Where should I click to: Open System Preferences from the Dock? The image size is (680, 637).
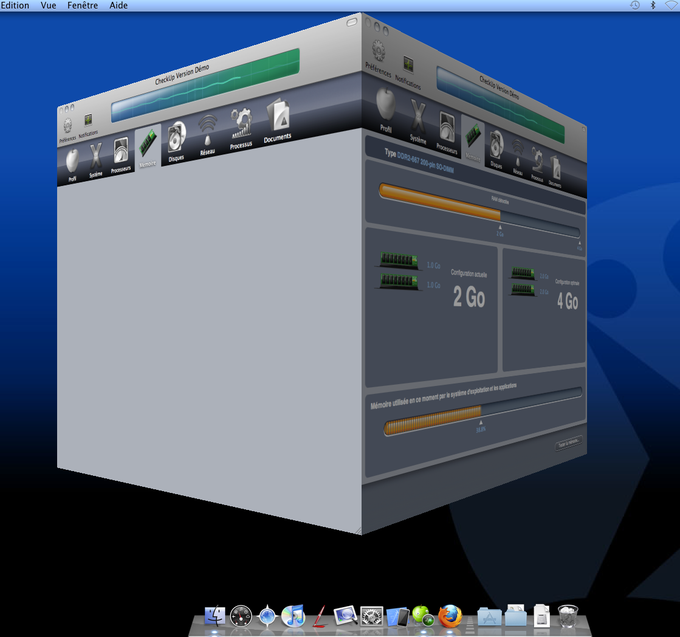pyautogui.click(x=372, y=617)
